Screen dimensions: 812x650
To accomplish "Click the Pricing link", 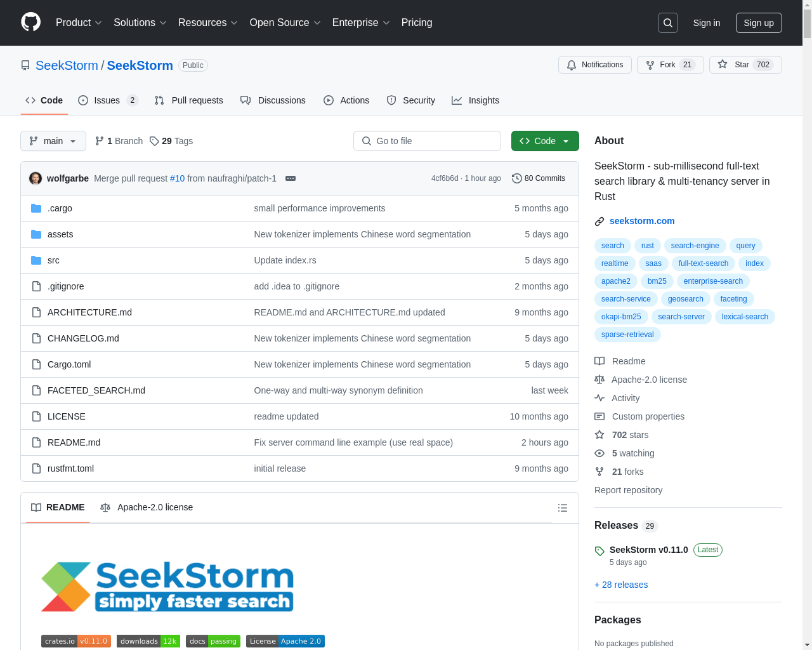I will (x=417, y=22).
